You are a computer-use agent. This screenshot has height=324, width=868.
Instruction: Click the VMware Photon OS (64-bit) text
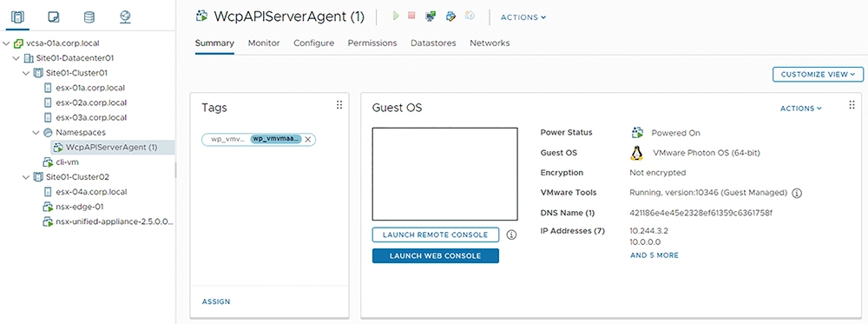click(707, 153)
